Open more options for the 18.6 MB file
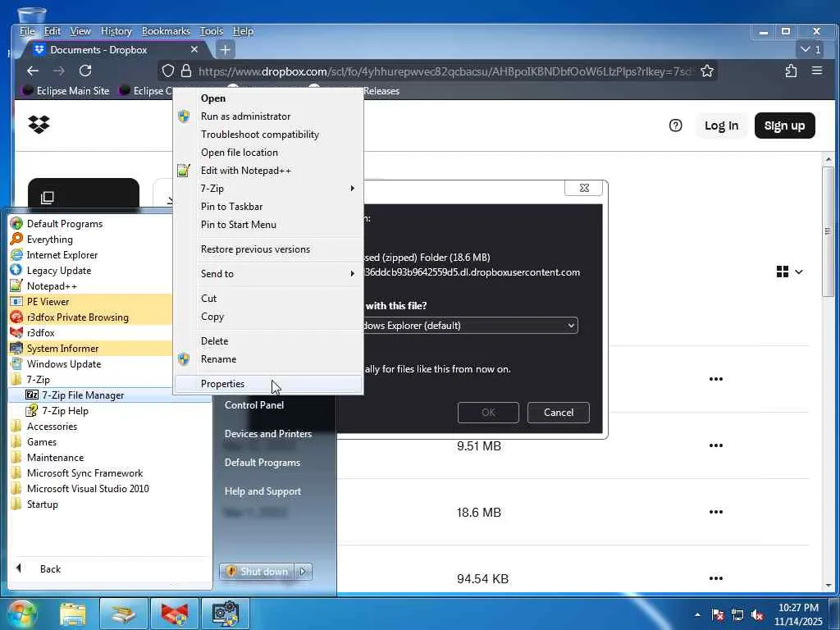This screenshot has width=840, height=630. (715, 512)
